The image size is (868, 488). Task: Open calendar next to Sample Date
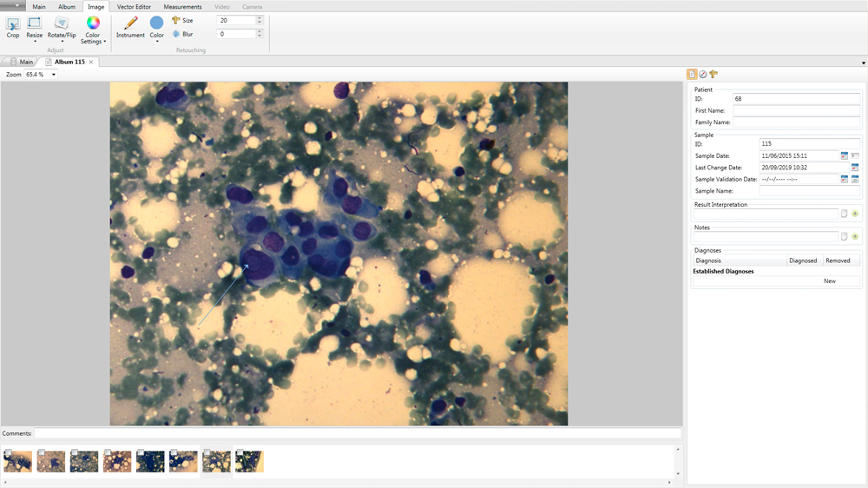(x=845, y=155)
